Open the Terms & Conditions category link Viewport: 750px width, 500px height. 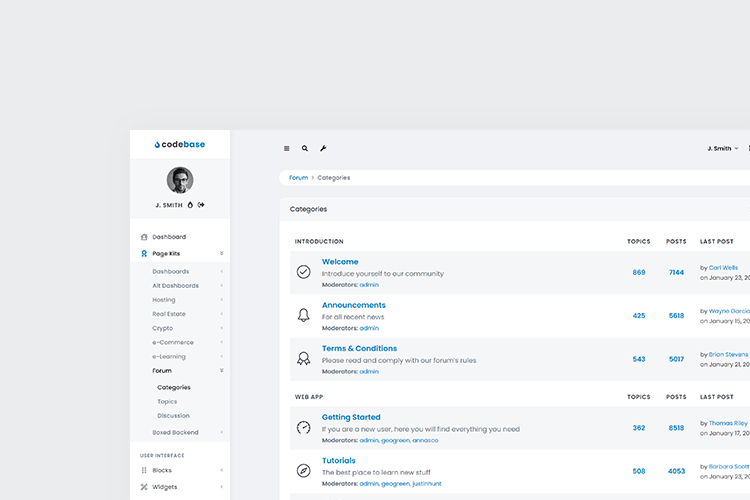pos(359,348)
